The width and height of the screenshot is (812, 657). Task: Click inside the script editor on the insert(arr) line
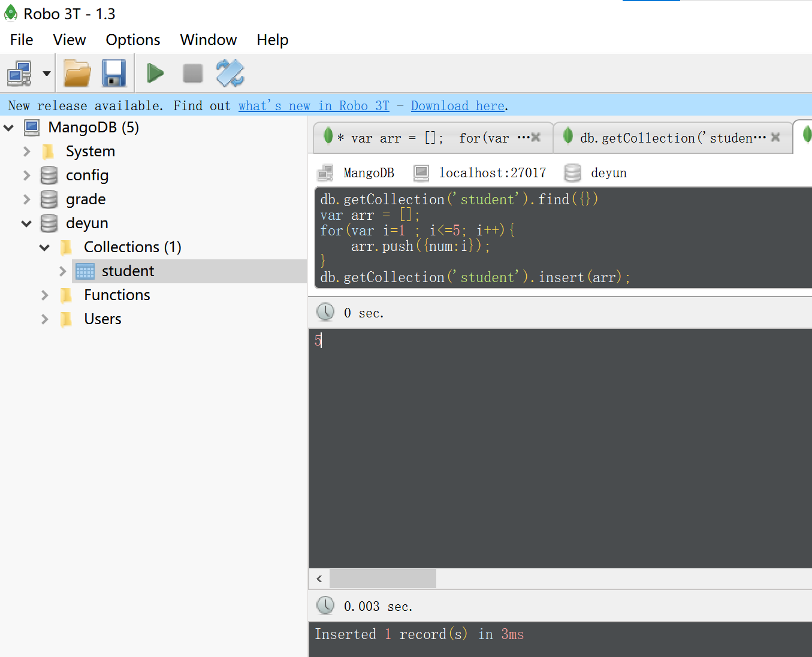coord(475,277)
